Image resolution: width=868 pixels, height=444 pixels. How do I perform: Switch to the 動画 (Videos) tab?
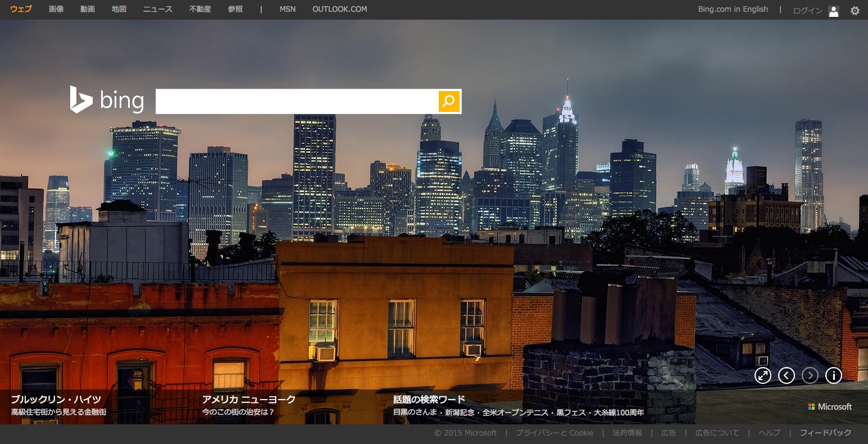pyautogui.click(x=88, y=9)
